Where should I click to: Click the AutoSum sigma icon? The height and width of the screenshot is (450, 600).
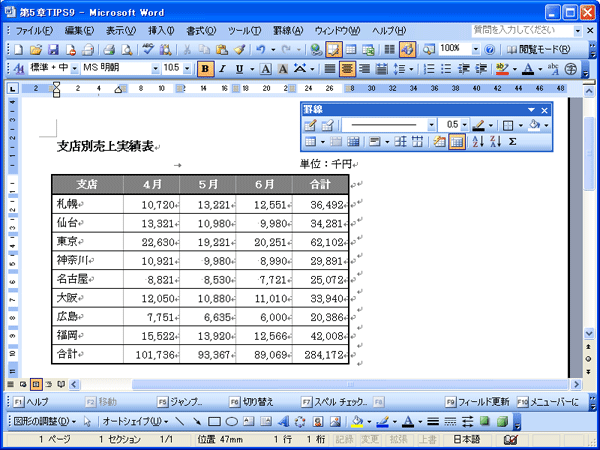tap(512, 142)
